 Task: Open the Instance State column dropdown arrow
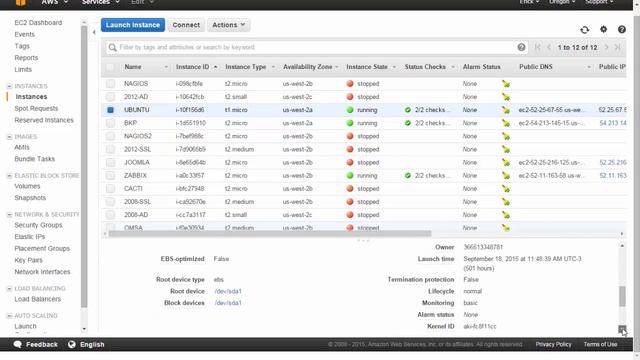click(x=394, y=67)
